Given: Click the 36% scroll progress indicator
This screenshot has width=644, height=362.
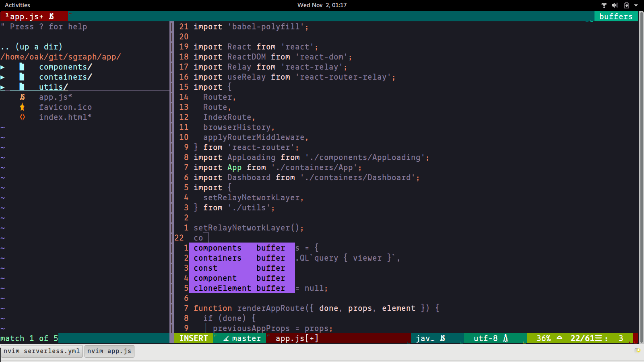Looking at the screenshot, I should click(x=543, y=338).
